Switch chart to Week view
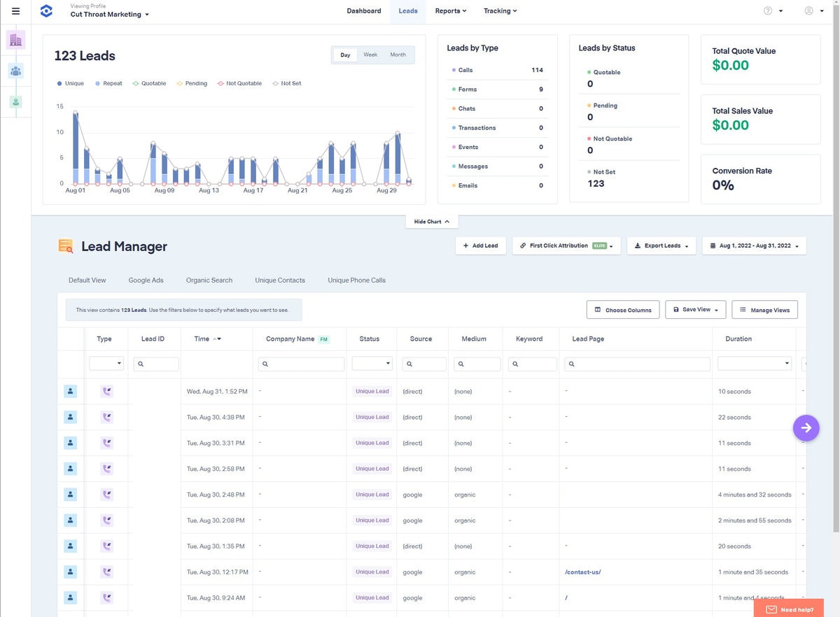Image resolution: width=840 pixels, height=617 pixels. click(x=370, y=55)
